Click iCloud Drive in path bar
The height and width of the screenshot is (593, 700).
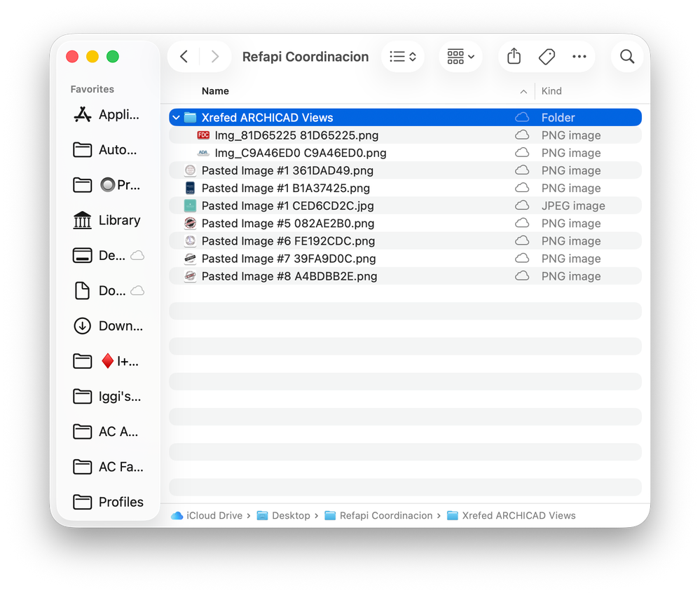(x=207, y=516)
